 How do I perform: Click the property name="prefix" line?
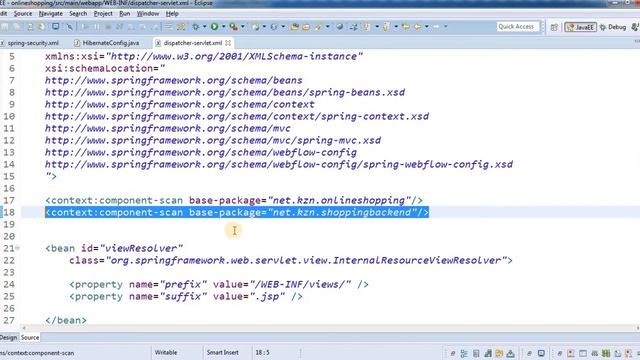pos(219,284)
